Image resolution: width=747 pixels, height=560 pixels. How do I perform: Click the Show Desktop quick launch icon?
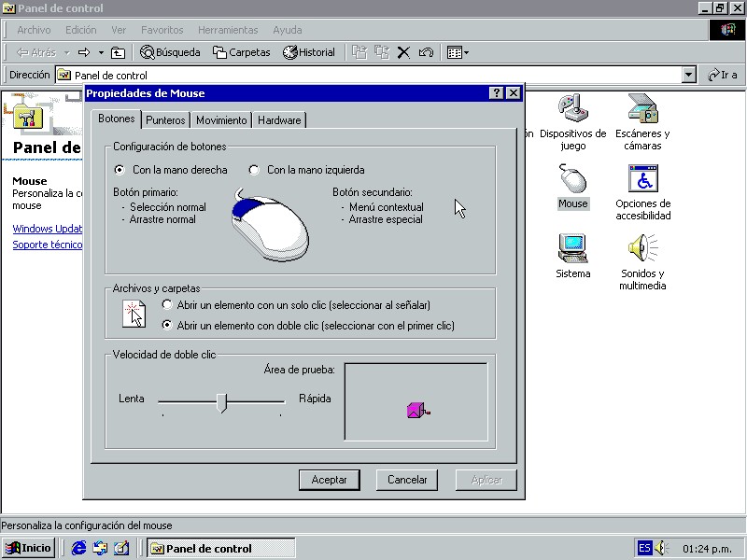pyautogui.click(x=121, y=548)
